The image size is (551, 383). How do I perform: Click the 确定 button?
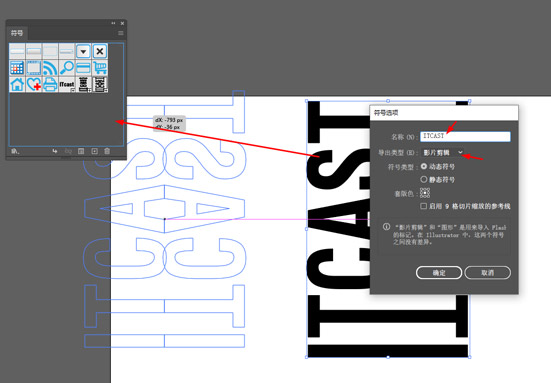coord(439,272)
